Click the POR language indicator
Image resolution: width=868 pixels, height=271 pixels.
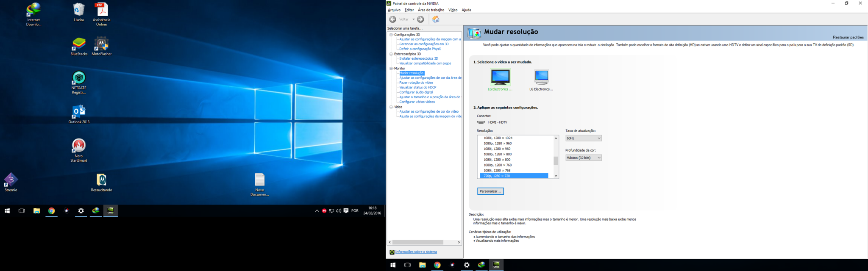355,211
